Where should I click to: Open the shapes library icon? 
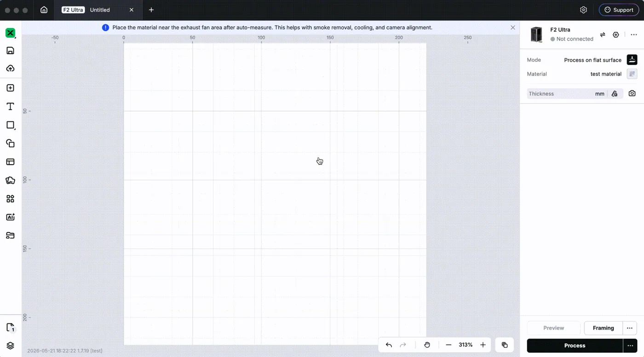(10, 144)
